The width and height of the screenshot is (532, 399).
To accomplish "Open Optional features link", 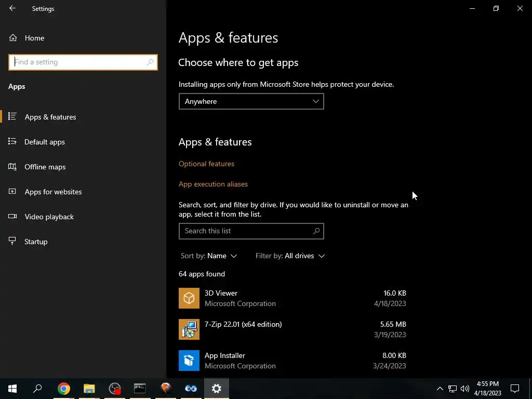I will tap(206, 164).
